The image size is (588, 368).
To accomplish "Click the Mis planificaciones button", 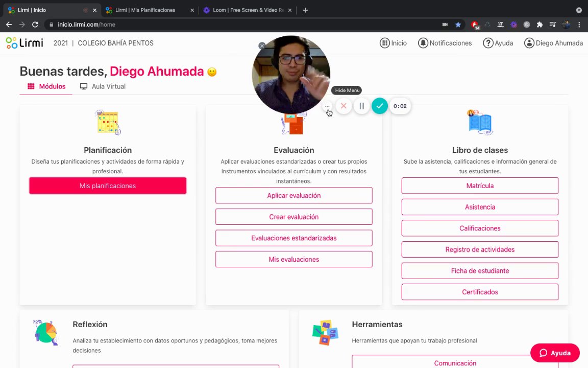I will 108,186.
